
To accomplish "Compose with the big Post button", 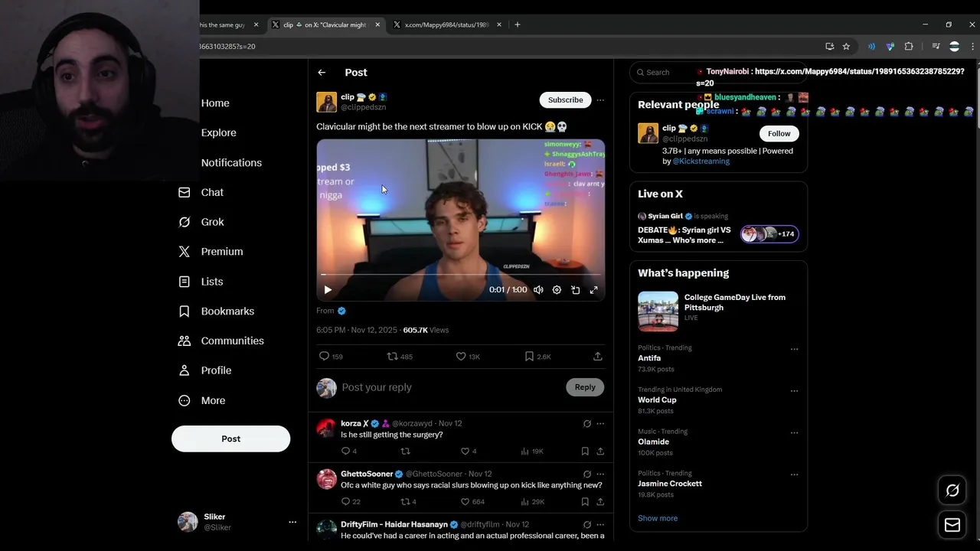I will pos(230,439).
